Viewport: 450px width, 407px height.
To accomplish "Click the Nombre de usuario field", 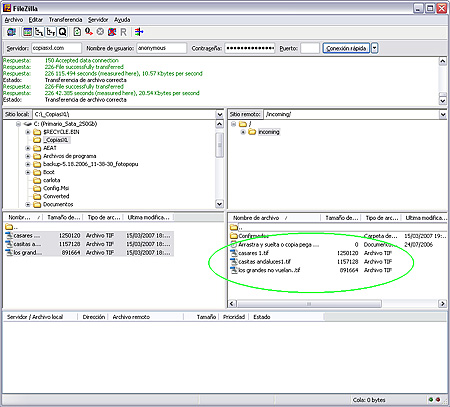I will 161,48.
